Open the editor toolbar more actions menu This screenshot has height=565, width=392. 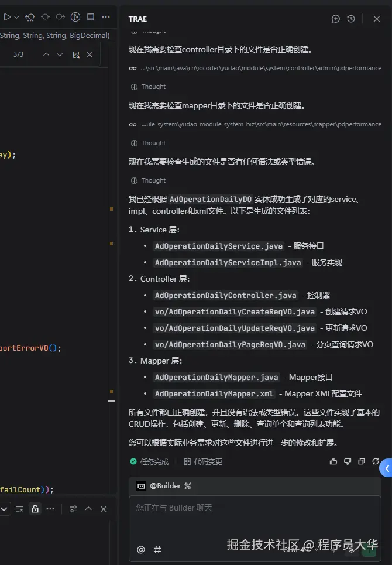click(x=106, y=17)
